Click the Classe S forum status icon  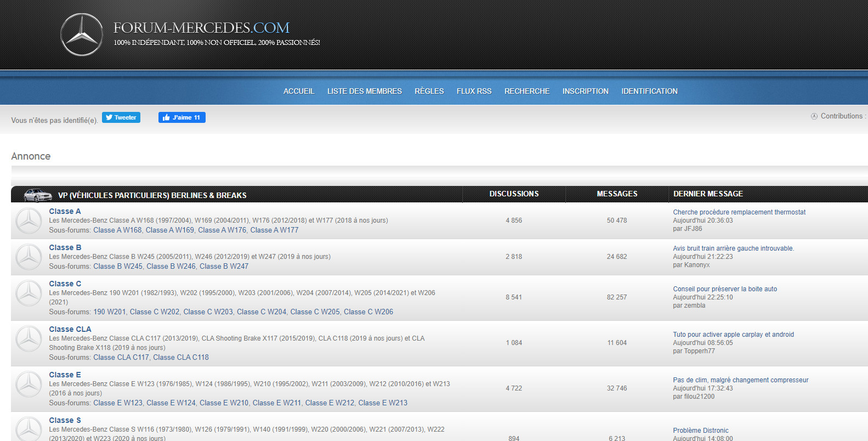29,429
